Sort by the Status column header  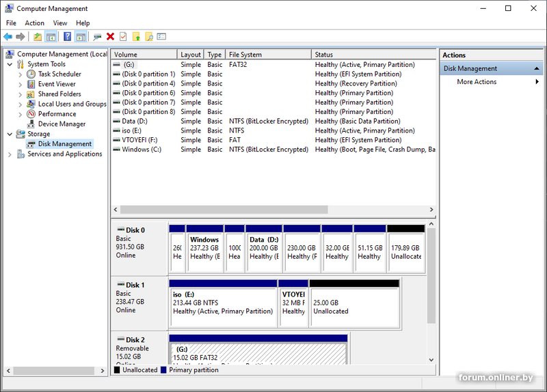point(373,55)
